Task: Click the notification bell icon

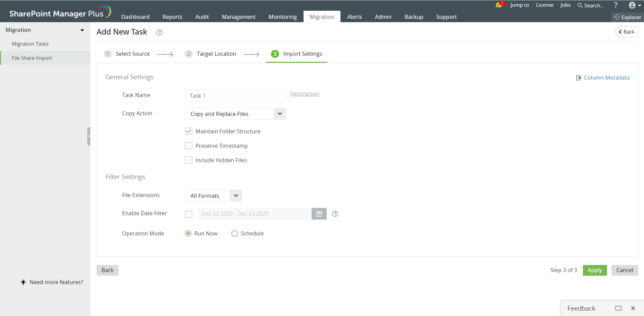Action: tap(499, 5)
